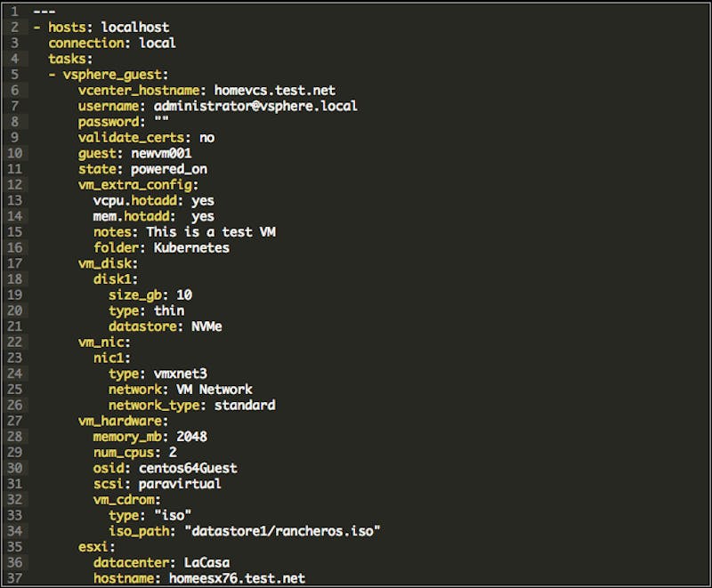Select the 'tasks:' keyword
The image size is (712, 588).
tap(70, 59)
